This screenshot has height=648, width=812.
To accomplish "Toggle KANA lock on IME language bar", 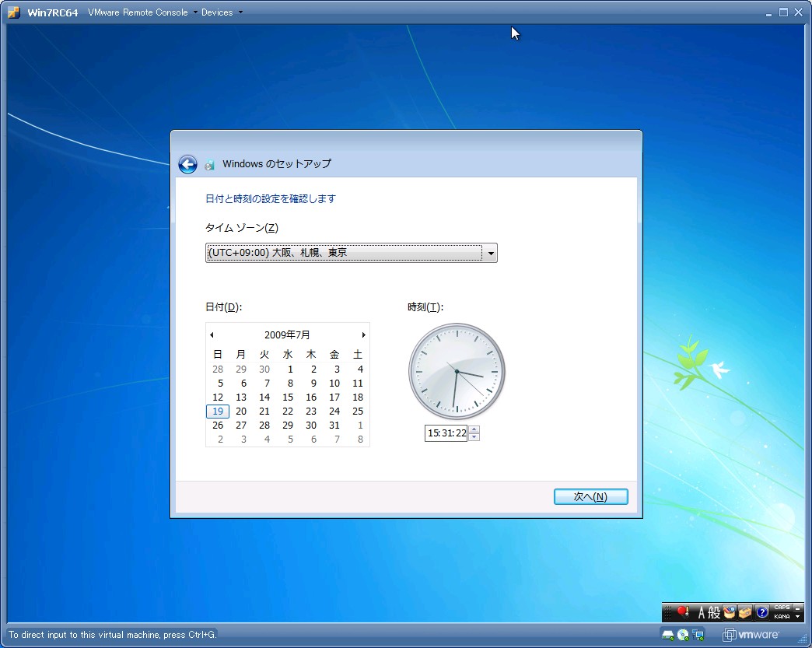I will [x=782, y=616].
